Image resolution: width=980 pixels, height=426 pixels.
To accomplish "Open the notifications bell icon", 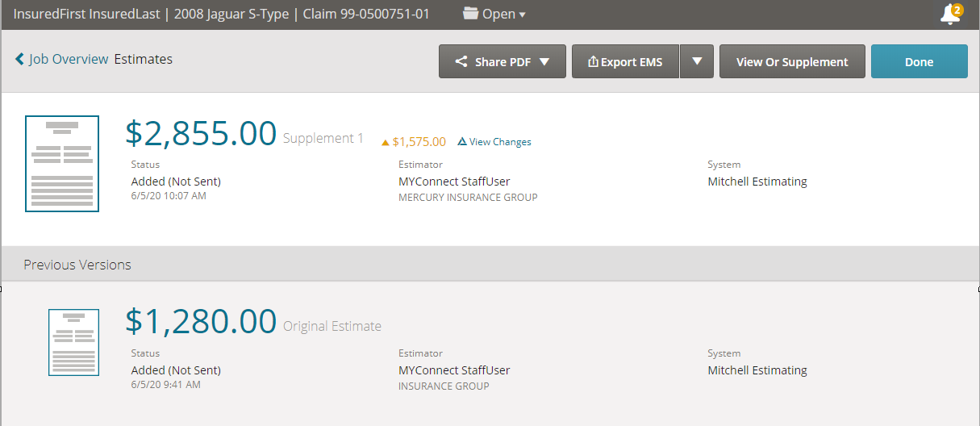I will 950,15.
